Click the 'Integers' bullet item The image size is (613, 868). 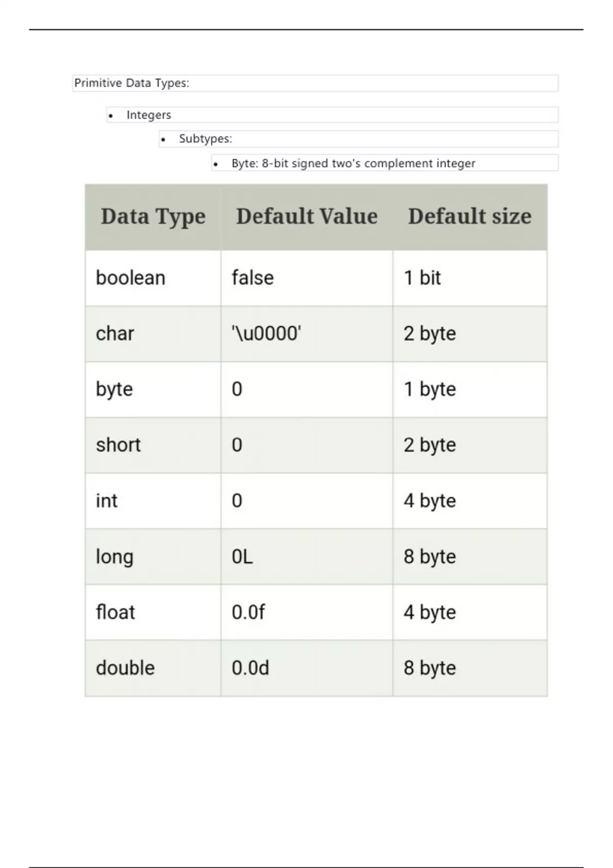coord(149,115)
